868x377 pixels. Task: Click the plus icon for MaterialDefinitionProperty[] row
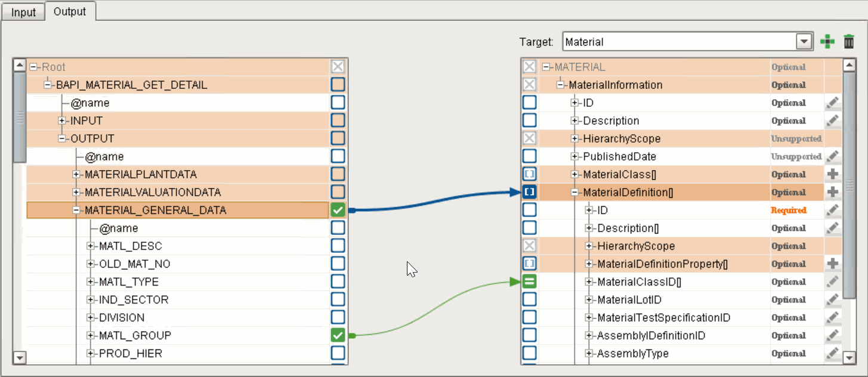click(x=833, y=264)
